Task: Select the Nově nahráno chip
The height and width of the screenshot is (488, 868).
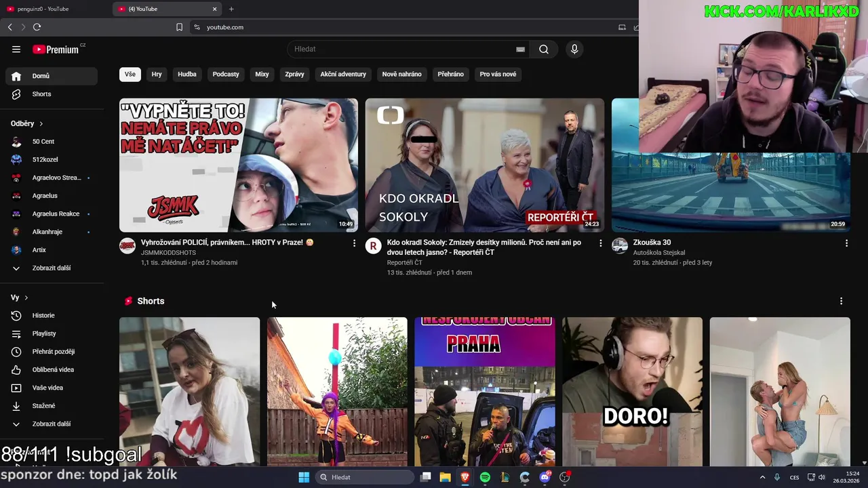Action: (401, 75)
